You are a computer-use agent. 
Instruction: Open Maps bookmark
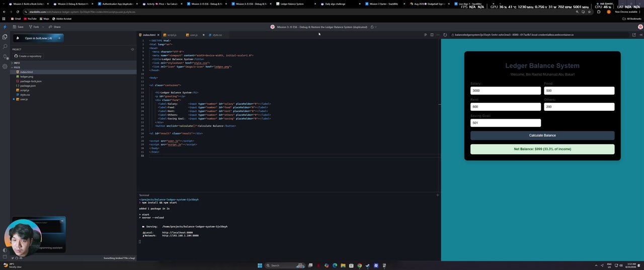(44, 19)
